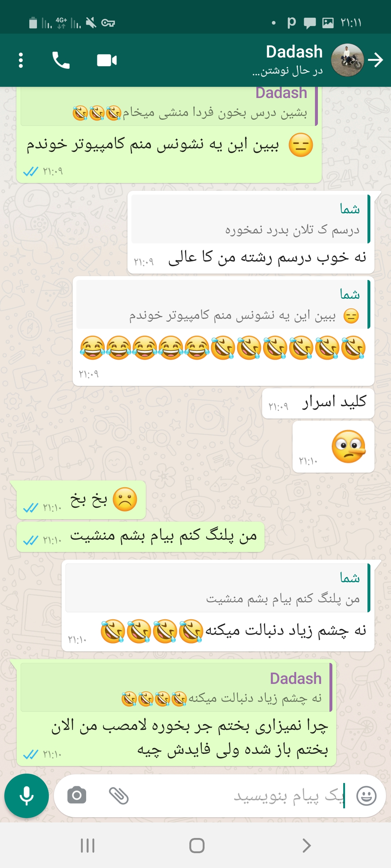Open the emoji picker smiley icon
This screenshot has width=391, height=868.
pyautogui.click(x=366, y=796)
